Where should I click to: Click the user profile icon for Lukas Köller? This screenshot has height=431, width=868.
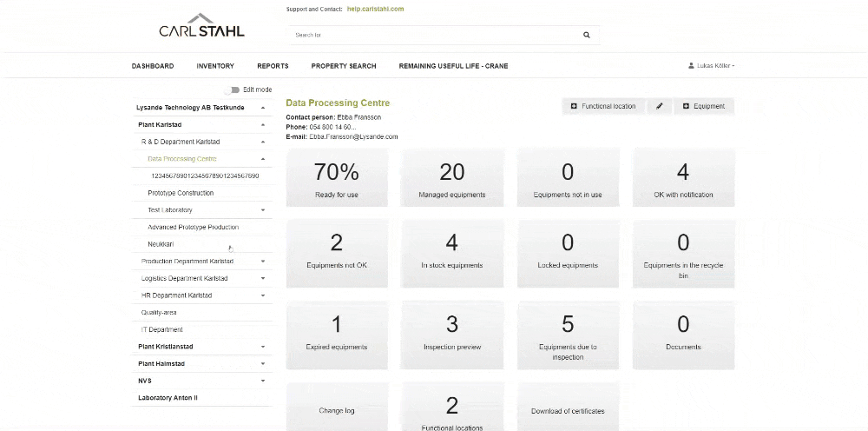(691, 66)
